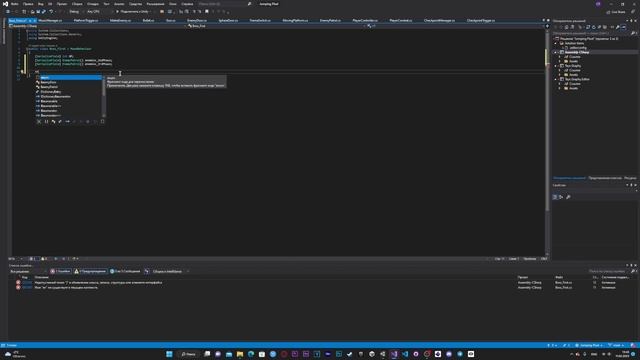Toggle the Errors filter in Error List
Image resolution: width=640 pixels, height=360 pixels.
tap(60, 271)
